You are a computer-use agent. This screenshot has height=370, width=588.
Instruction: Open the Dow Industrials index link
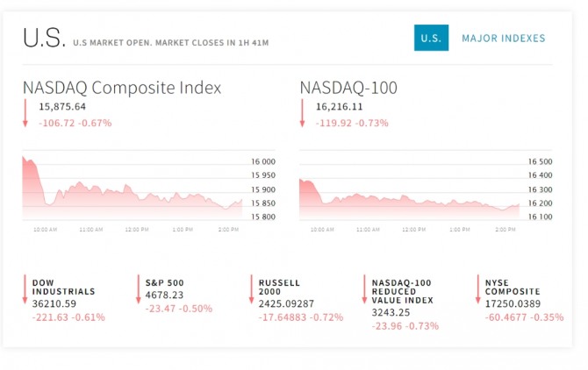point(63,287)
